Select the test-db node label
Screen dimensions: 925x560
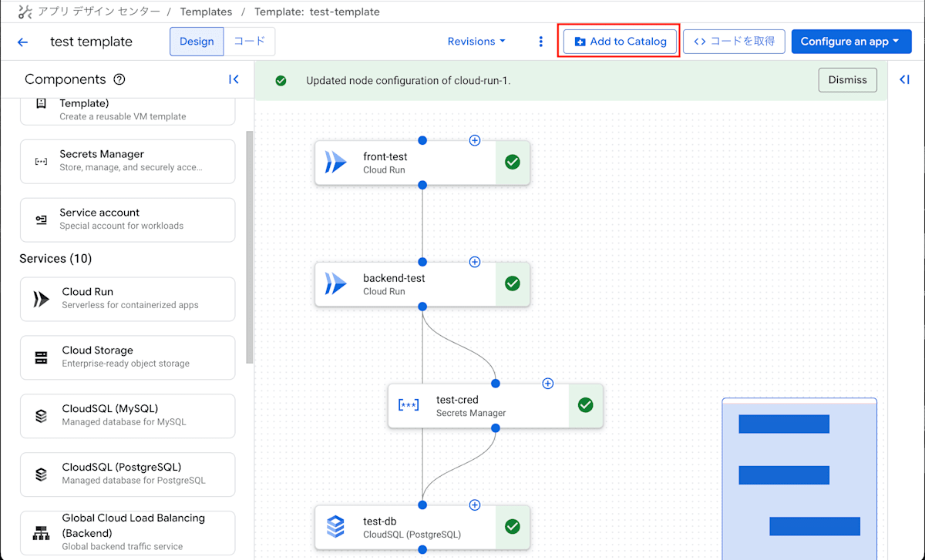click(x=379, y=521)
